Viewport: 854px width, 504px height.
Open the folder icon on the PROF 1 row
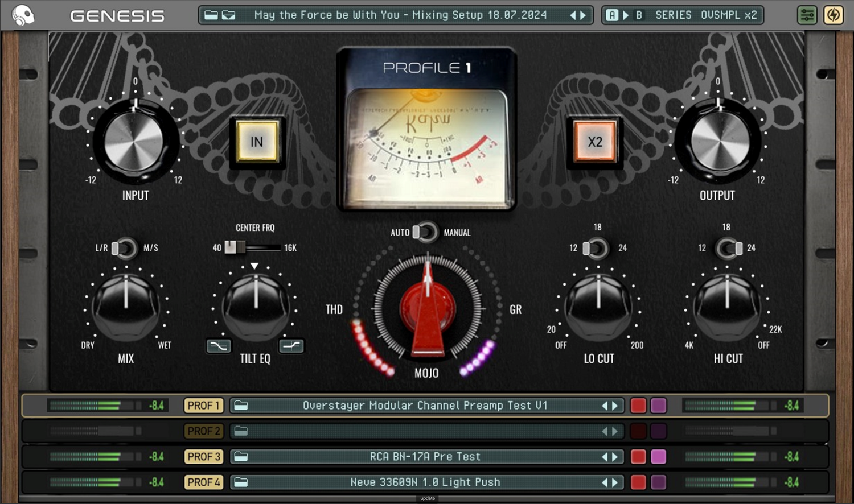[241, 405]
